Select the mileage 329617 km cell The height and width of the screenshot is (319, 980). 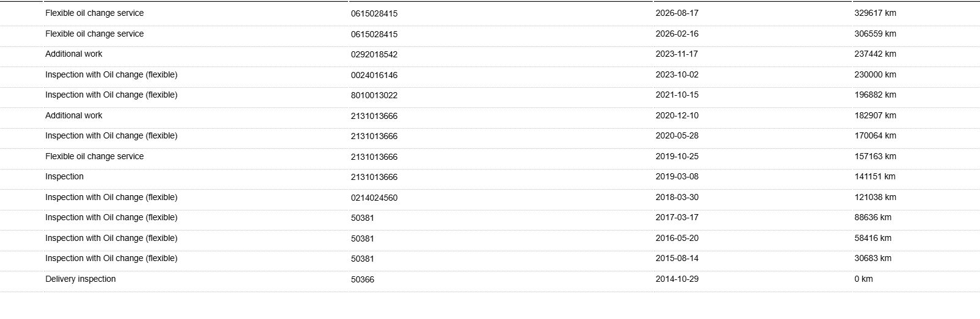(x=876, y=13)
